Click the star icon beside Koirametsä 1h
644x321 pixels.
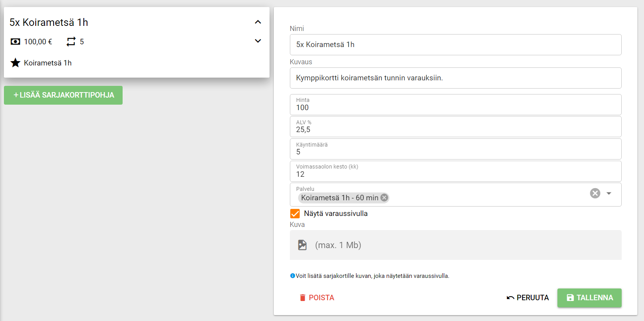(15, 63)
